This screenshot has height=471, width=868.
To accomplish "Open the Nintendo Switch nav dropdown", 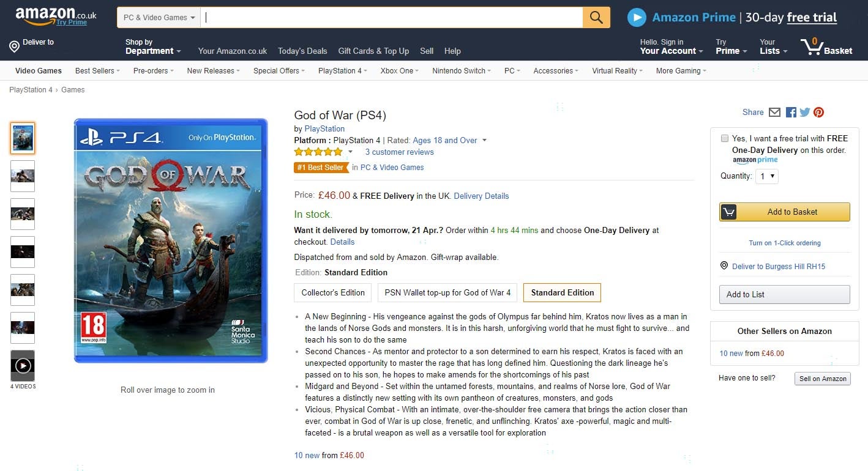I will pos(462,71).
